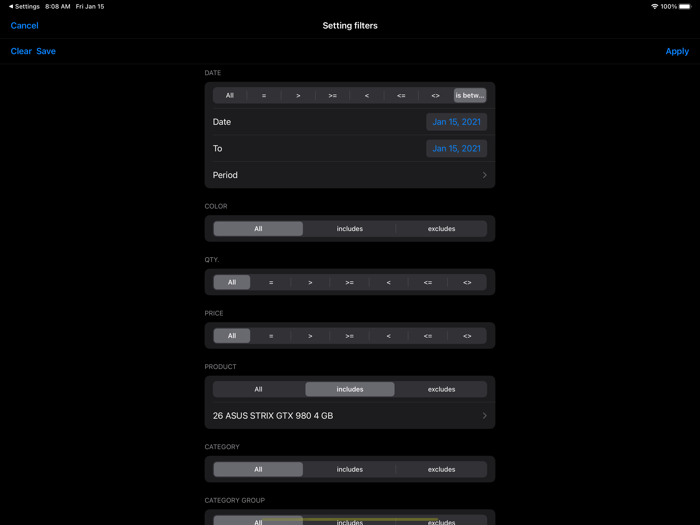The image size is (700, 525).
Task: Open the To end date picker
Action: (x=456, y=148)
